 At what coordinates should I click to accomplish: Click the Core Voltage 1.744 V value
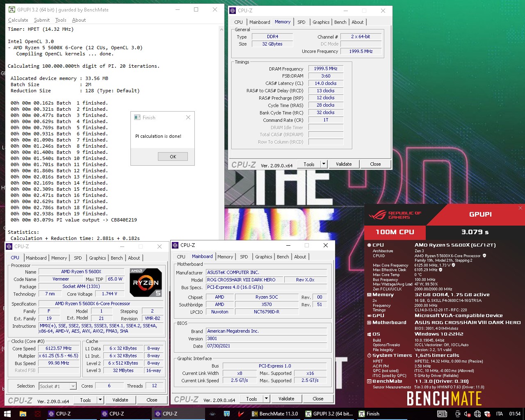(110, 294)
